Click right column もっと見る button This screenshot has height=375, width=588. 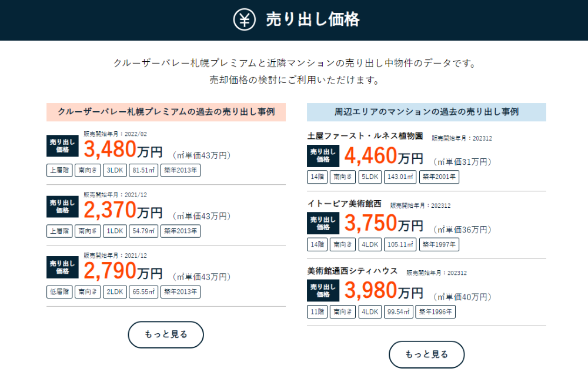coord(426,354)
